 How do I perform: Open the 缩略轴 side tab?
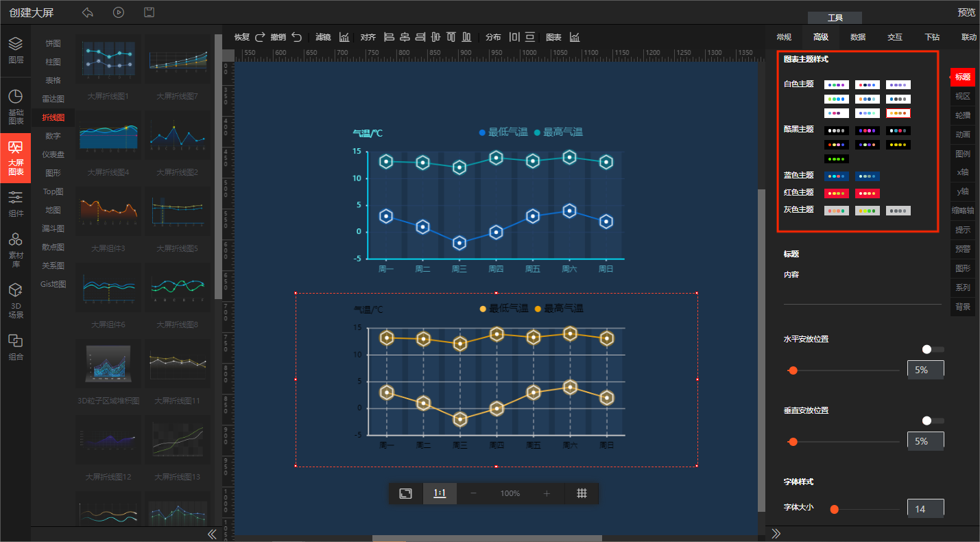(x=963, y=211)
